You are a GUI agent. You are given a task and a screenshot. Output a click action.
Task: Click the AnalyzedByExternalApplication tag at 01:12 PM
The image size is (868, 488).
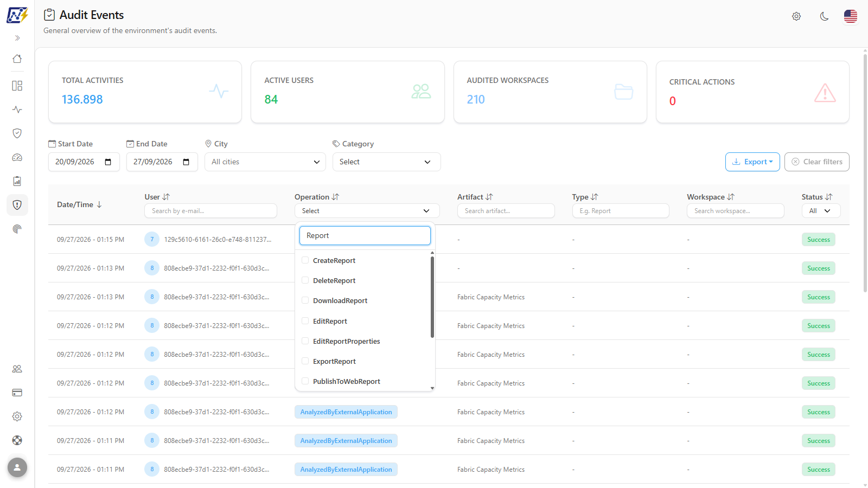pyautogui.click(x=346, y=412)
